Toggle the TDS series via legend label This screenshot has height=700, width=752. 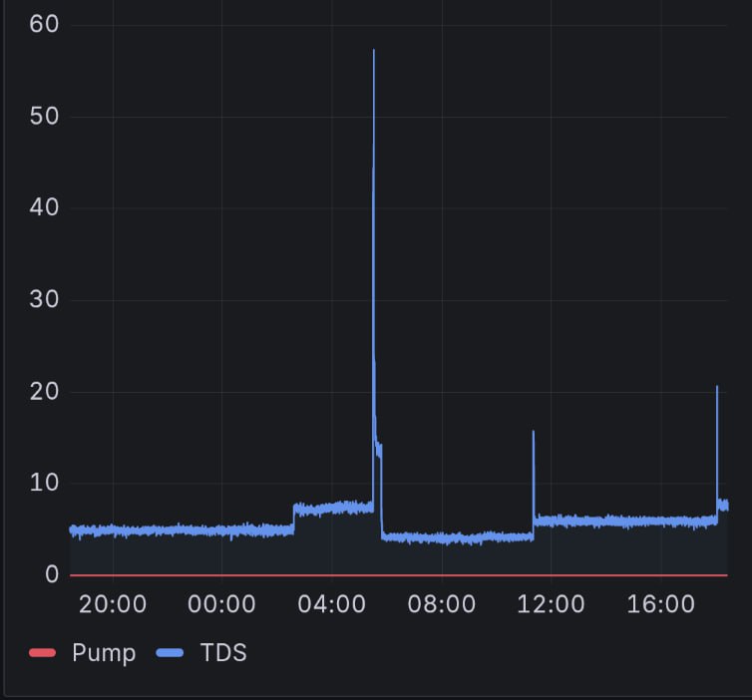pyautogui.click(x=223, y=654)
